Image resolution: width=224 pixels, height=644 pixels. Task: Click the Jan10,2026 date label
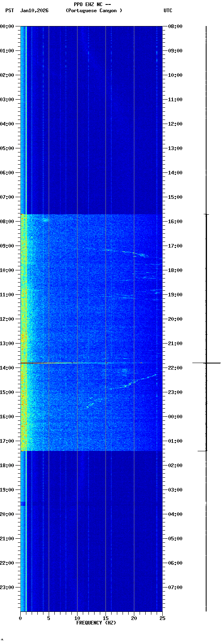(x=34, y=11)
